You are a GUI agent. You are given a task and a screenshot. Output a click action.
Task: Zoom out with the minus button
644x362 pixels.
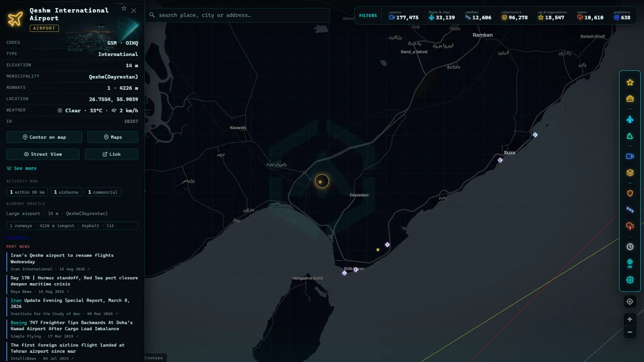click(x=630, y=332)
